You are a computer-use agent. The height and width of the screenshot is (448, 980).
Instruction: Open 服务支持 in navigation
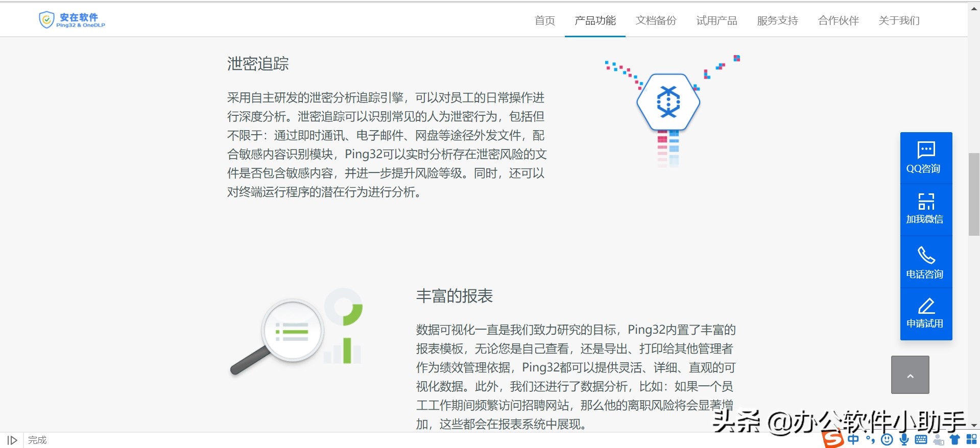point(777,20)
